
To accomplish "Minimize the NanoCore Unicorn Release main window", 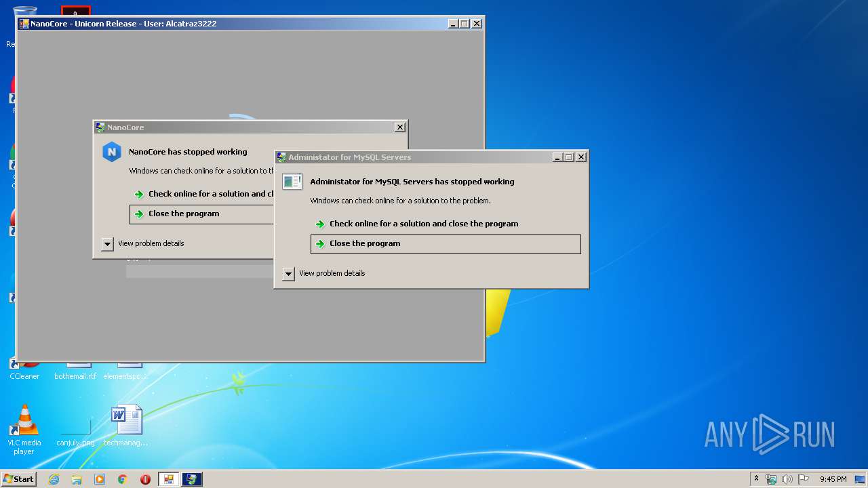I will tap(453, 24).
